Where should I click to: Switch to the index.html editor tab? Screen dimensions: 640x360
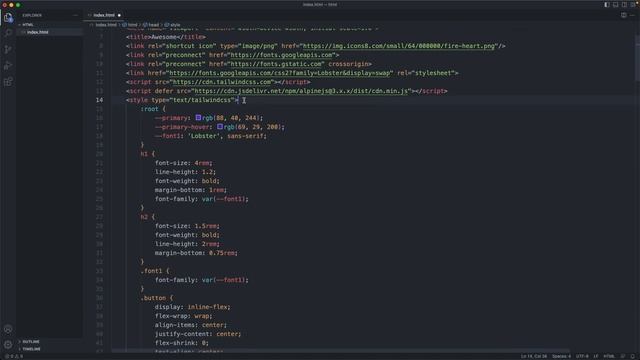tap(104, 15)
